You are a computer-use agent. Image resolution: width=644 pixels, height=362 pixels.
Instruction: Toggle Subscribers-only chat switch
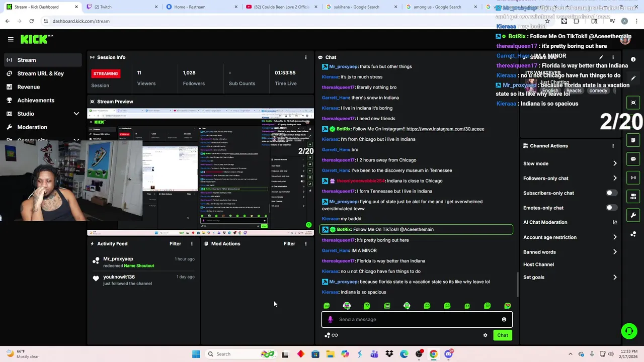[x=611, y=193]
